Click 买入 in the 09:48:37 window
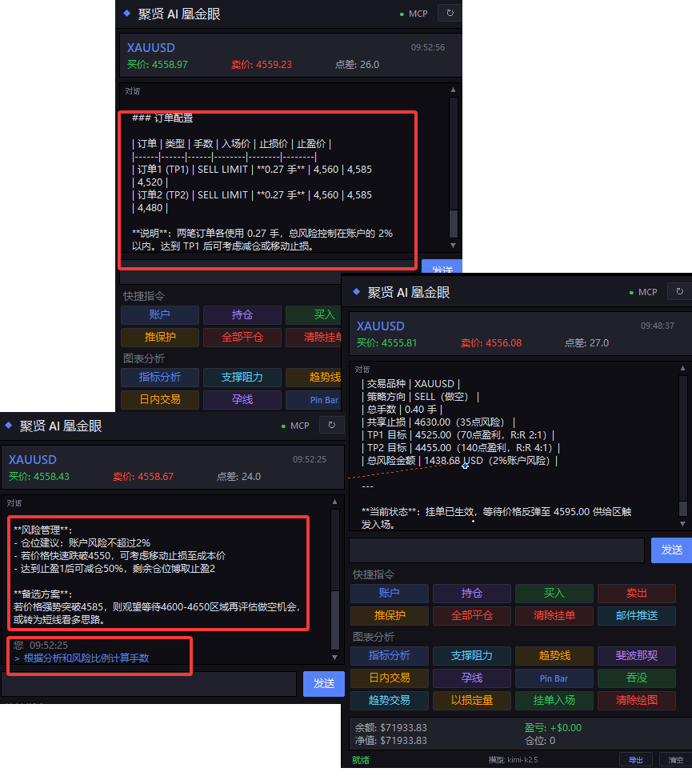This screenshot has width=692, height=784. pyautogui.click(x=554, y=594)
